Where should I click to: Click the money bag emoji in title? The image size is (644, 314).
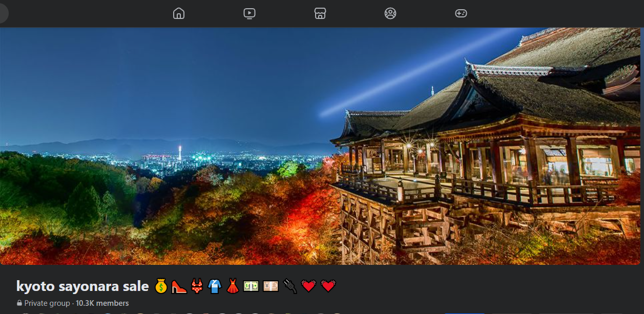[161, 286]
